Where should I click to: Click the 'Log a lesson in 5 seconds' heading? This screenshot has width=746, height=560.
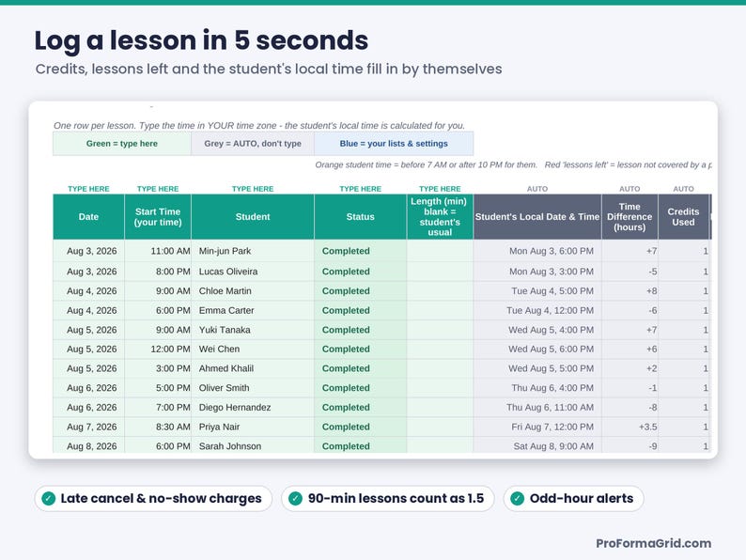(201, 40)
